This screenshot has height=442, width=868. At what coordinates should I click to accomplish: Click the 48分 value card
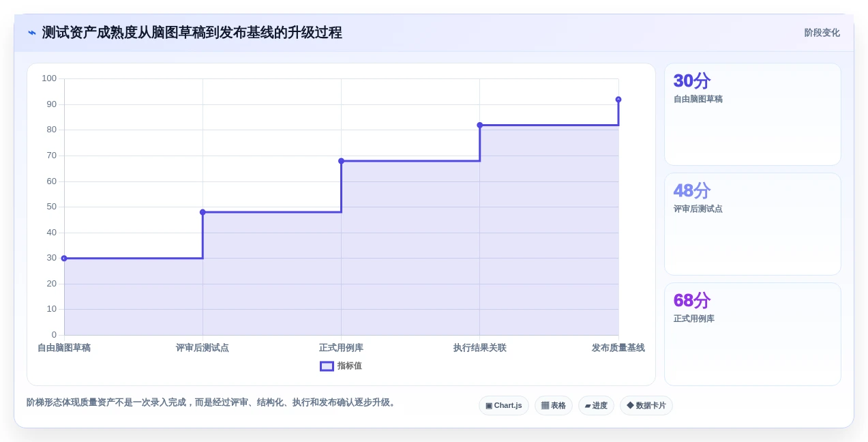click(753, 224)
